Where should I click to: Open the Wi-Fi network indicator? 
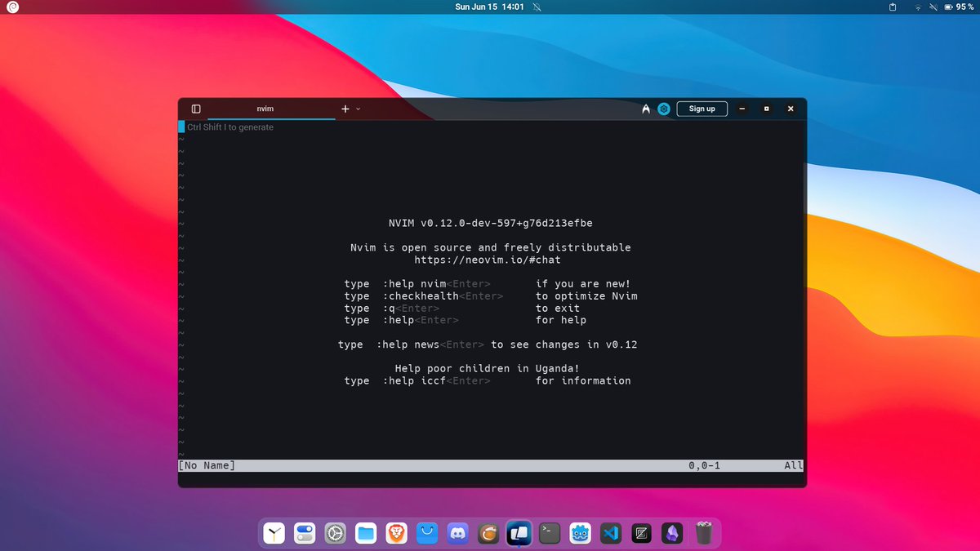pyautogui.click(x=918, y=7)
